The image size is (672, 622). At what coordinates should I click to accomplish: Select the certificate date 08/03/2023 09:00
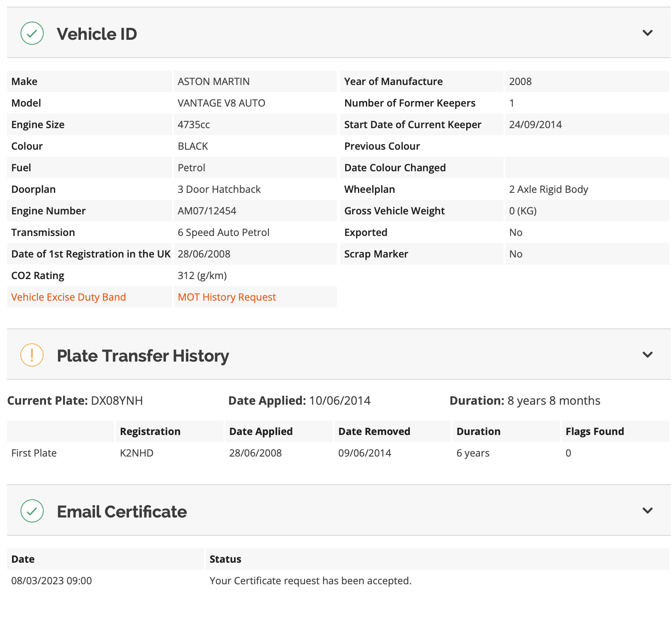[x=51, y=581]
